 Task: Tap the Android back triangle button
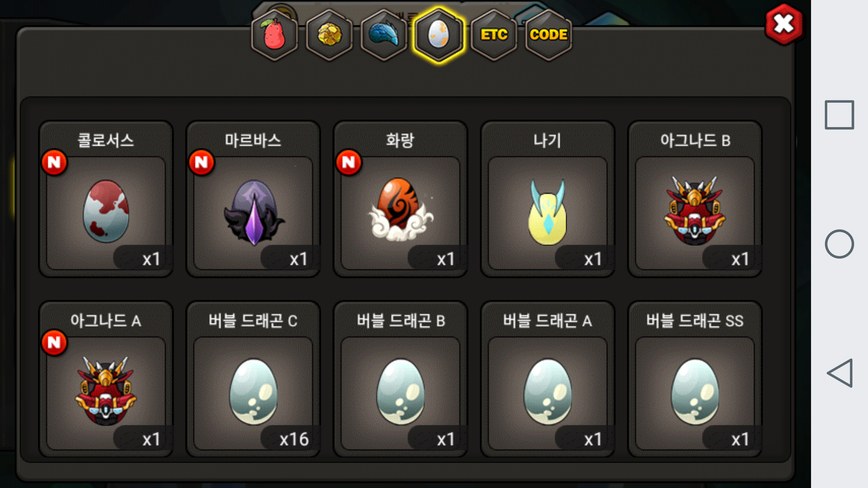pyautogui.click(x=840, y=373)
